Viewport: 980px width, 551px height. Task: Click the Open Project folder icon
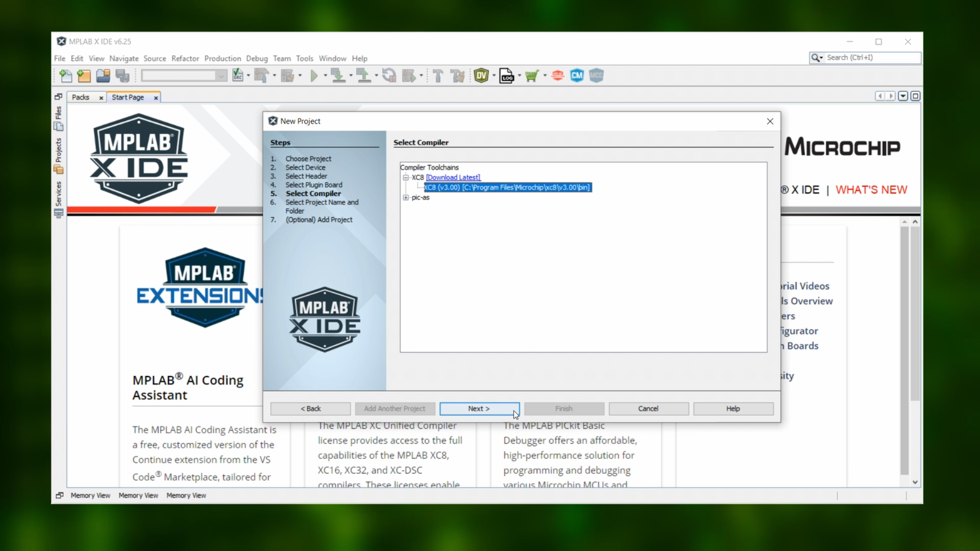coord(103,76)
